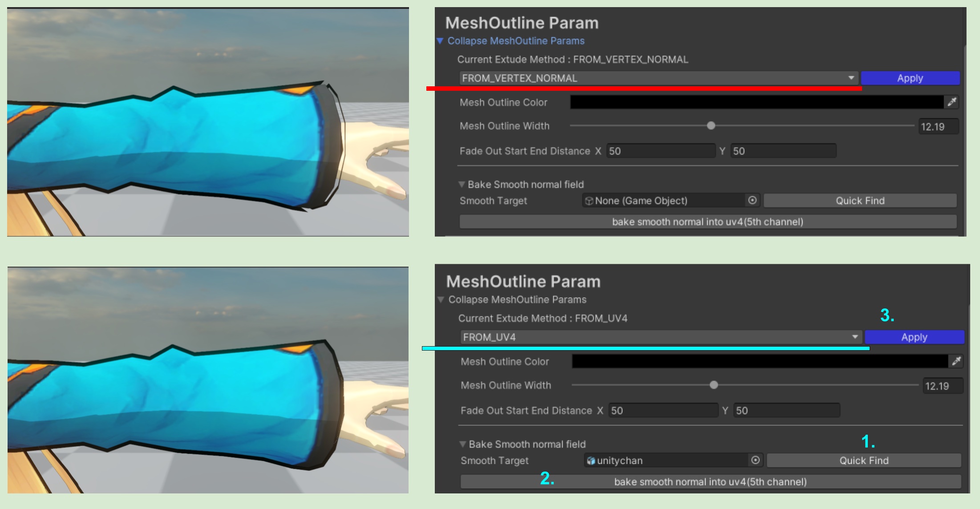Open object picker next to None (Game Object)
980x509 pixels.
coord(752,200)
